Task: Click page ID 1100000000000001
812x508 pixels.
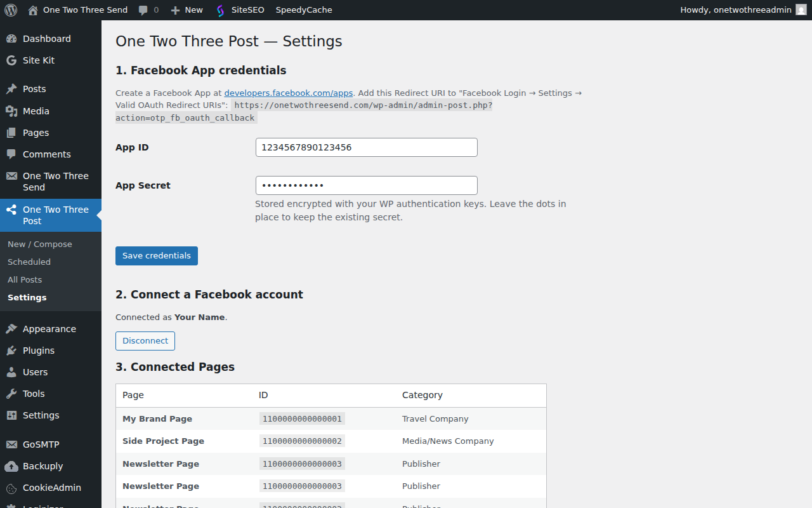Action: coord(302,419)
